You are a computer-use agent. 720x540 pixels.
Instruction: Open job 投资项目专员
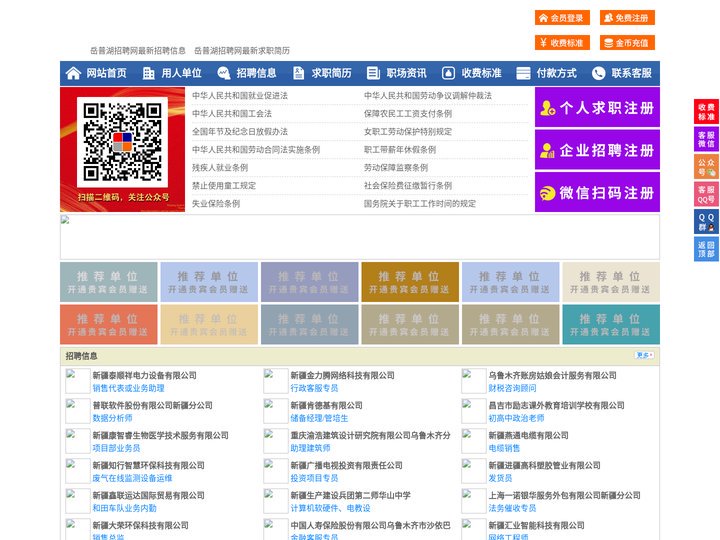tap(314, 478)
